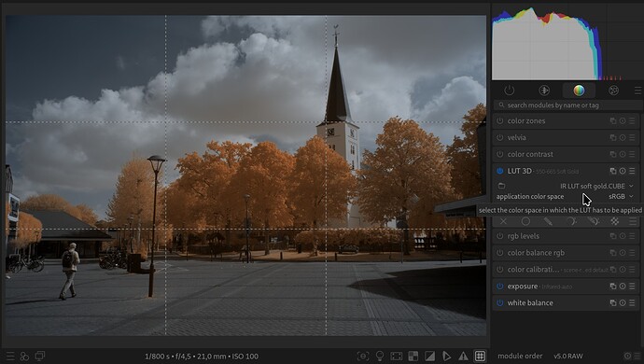
Task: Open module groups presets menu
Action: 637,91
